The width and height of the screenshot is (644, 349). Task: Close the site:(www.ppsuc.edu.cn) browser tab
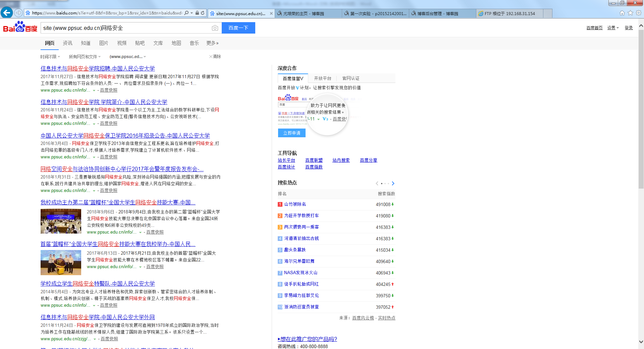(x=271, y=13)
